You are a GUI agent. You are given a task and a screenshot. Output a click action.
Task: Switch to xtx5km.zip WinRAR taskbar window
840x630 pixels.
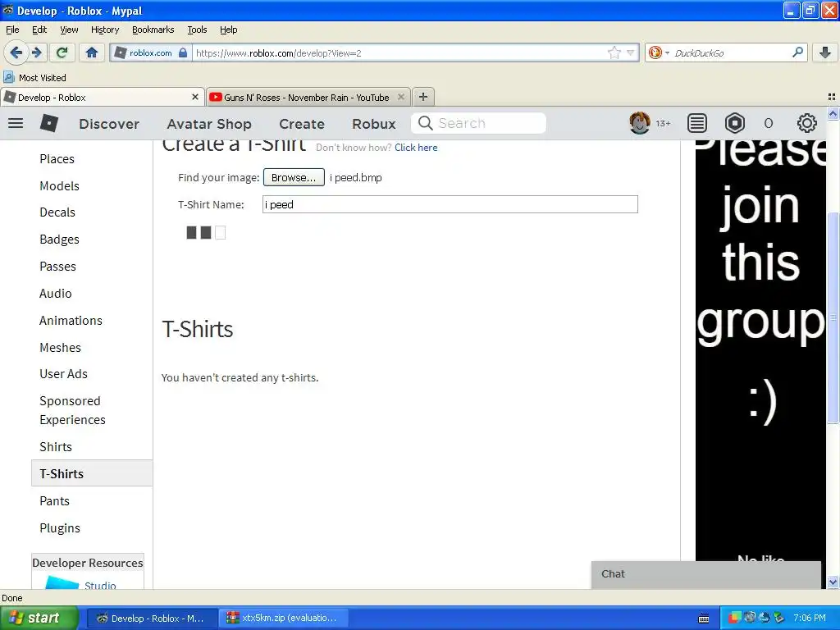pos(284,618)
